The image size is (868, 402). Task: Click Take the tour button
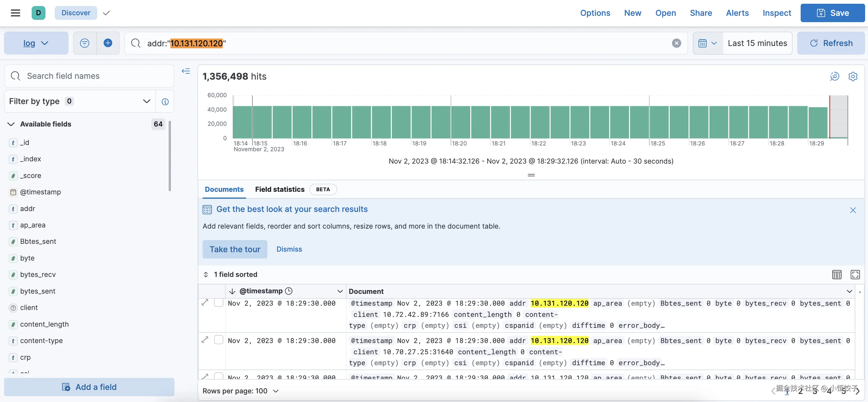235,249
